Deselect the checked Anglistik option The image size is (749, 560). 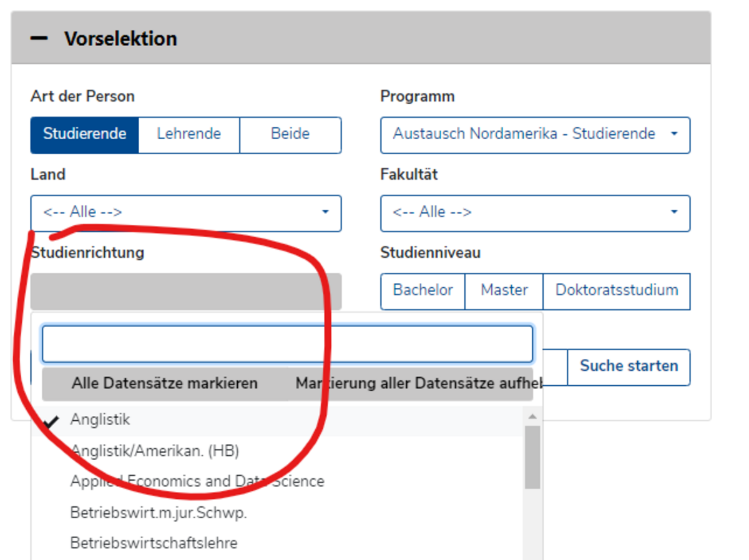(x=100, y=420)
